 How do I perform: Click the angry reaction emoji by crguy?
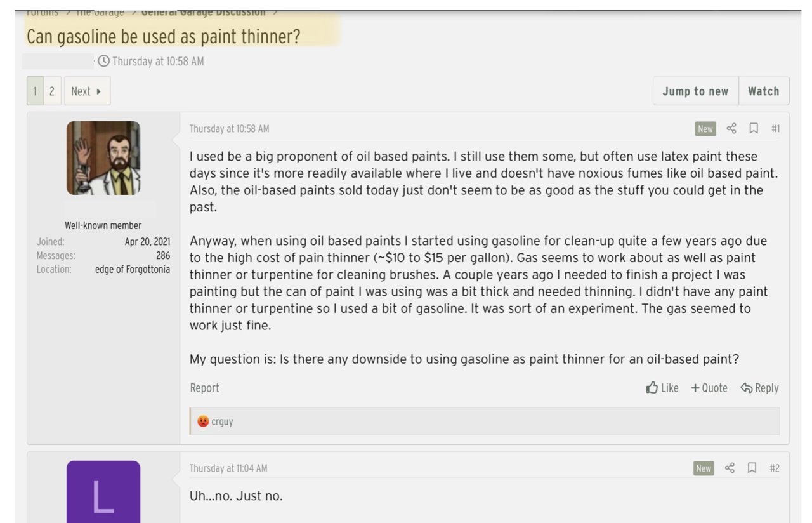point(202,421)
